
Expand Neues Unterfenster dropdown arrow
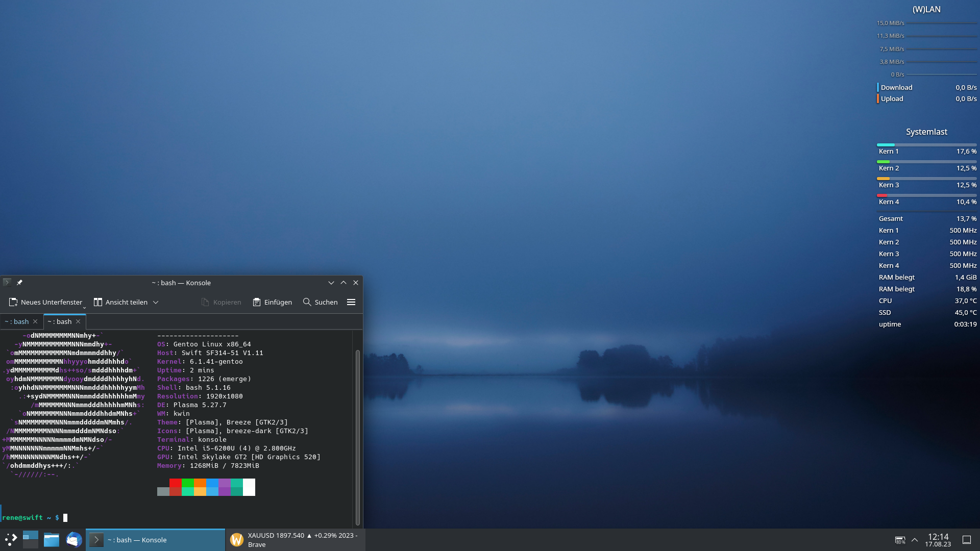(84, 307)
